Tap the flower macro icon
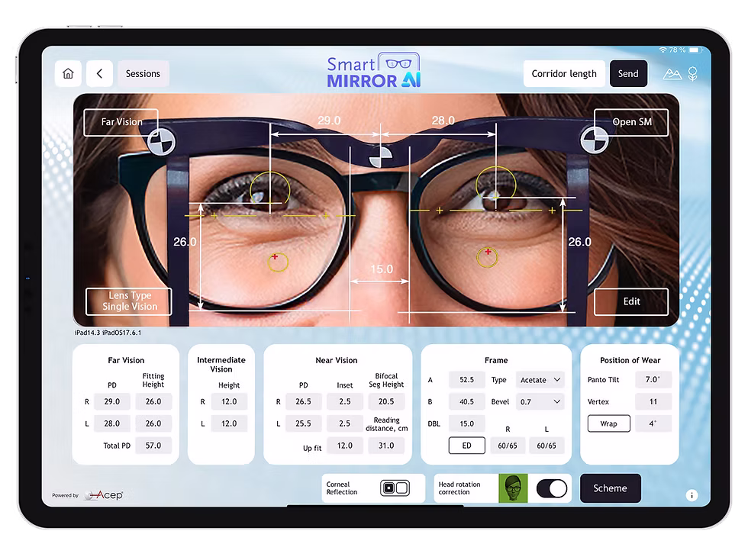 click(693, 73)
